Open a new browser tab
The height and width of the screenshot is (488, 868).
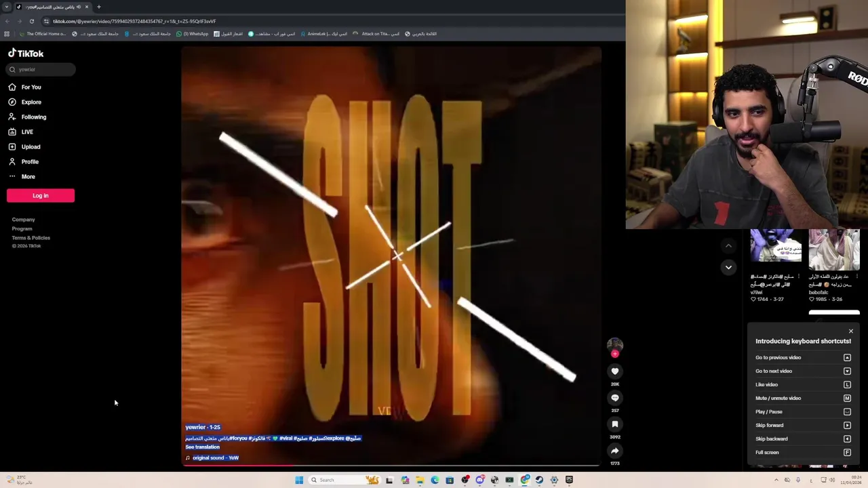[98, 7]
